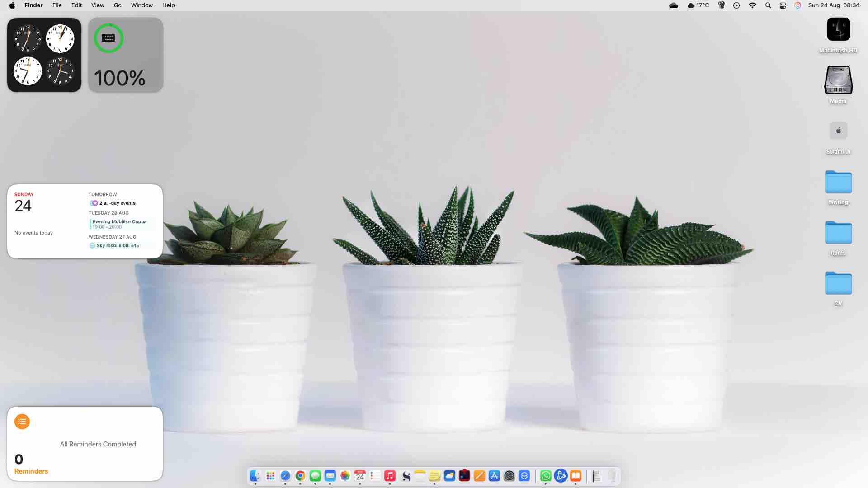The image size is (868, 488).
Task: Open the Wi-Fi status menu
Action: [x=752, y=5]
